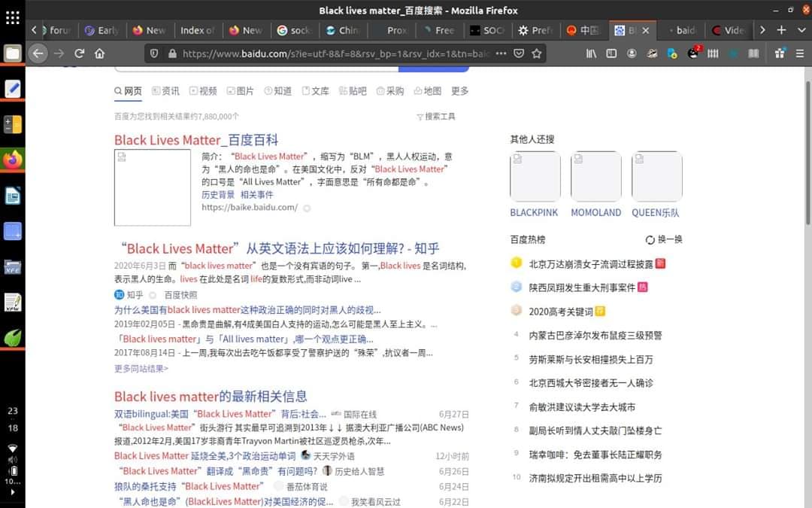Open BLACKPINK related search
This screenshot has width=812, height=508.
(x=534, y=212)
